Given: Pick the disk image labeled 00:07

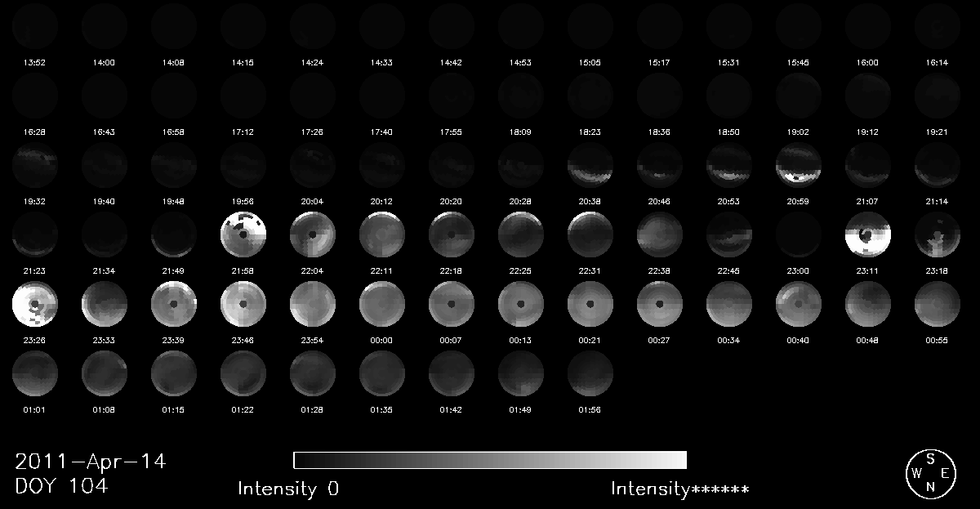Looking at the screenshot, I should point(452,304).
